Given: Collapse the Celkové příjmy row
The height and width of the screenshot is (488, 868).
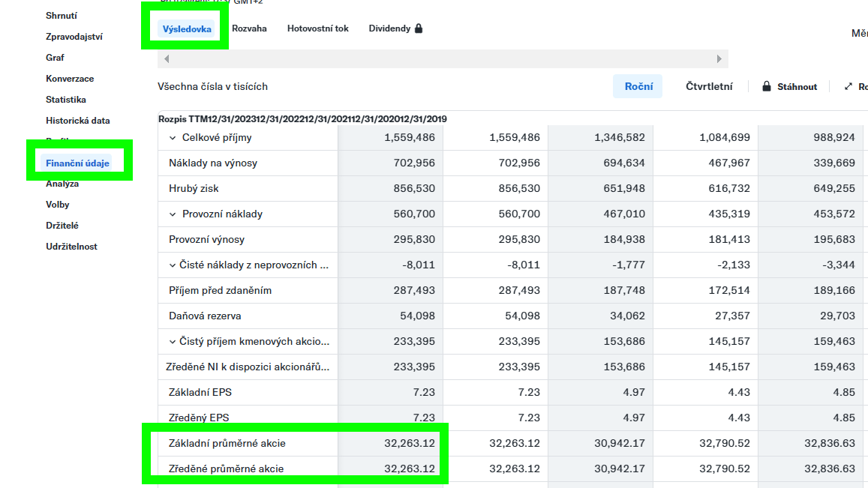Looking at the screenshot, I should click(173, 138).
